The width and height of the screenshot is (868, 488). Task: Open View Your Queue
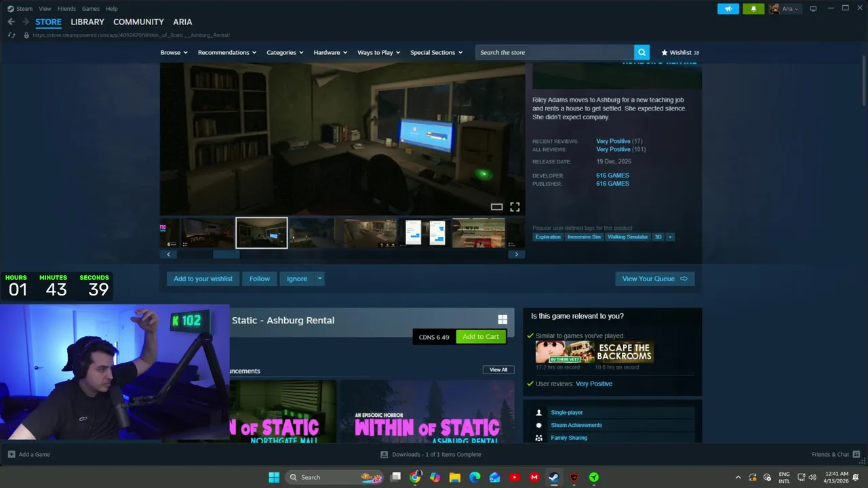pyautogui.click(x=654, y=279)
